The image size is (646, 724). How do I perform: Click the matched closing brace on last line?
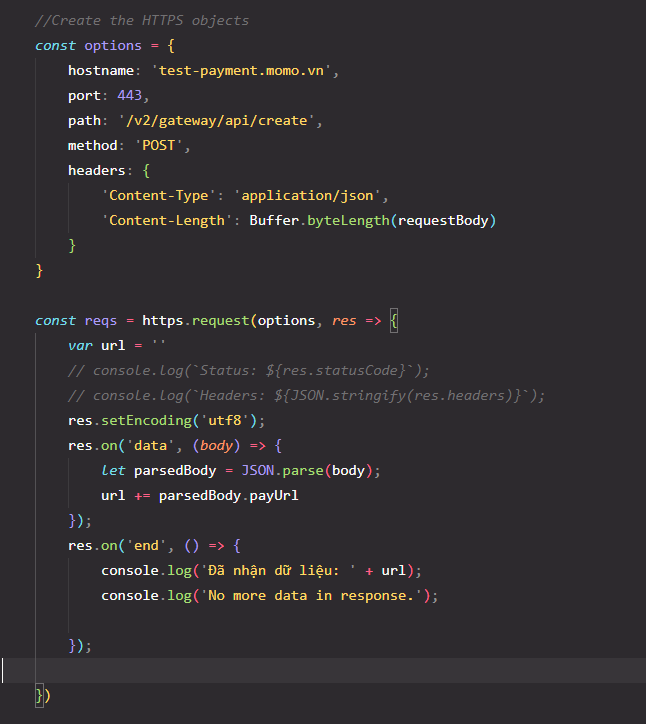(x=39, y=695)
